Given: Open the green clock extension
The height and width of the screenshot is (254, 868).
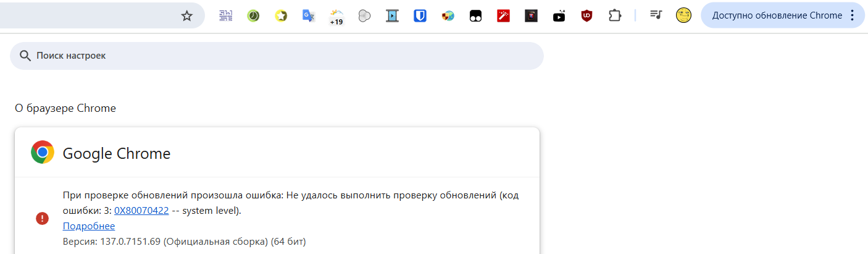Looking at the screenshot, I should pos(253,15).
